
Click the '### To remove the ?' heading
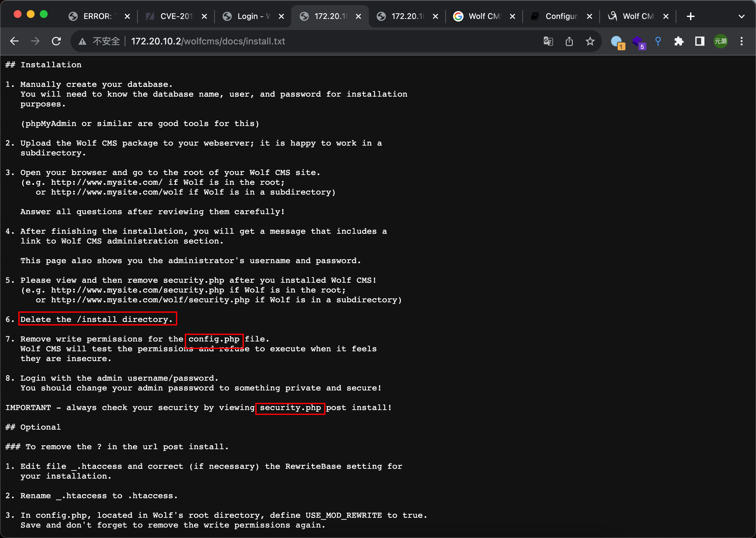pyautogui.click(x=117, y=447)
